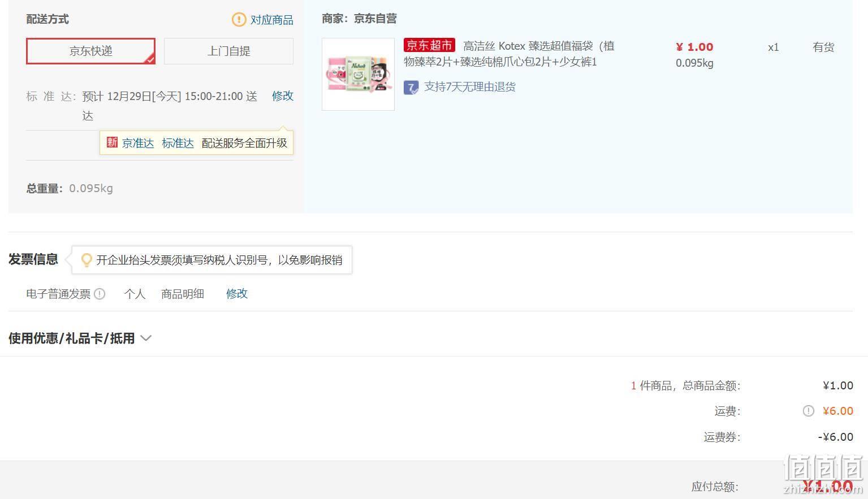The width and height of the screenshot is (868, 499).
Task: Click the 总重量 0.095kg value
Action: tap(91, 188)
